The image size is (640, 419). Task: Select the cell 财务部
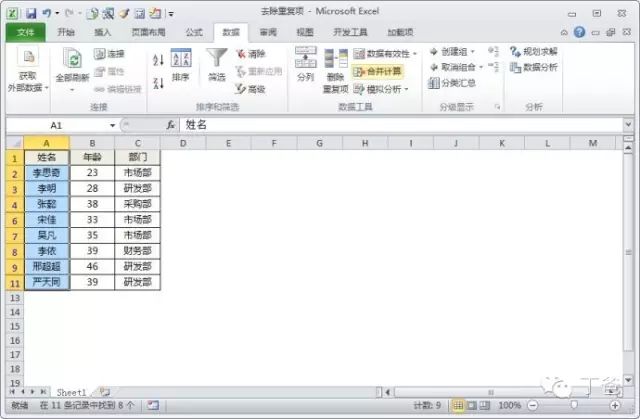click(138, 251)
